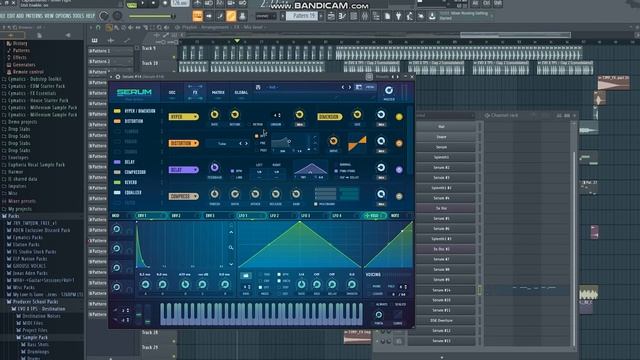Viewport: 640px width, 360px height.
Task: Click the Serum Master volume knob
Action: pyautogui.click(x=389, y=90)
